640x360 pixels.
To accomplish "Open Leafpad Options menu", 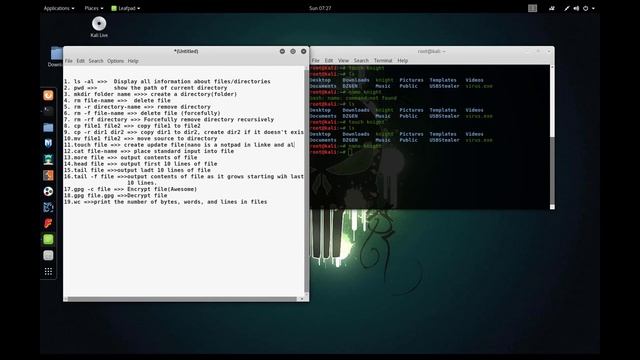I will [x=116, y=61].
